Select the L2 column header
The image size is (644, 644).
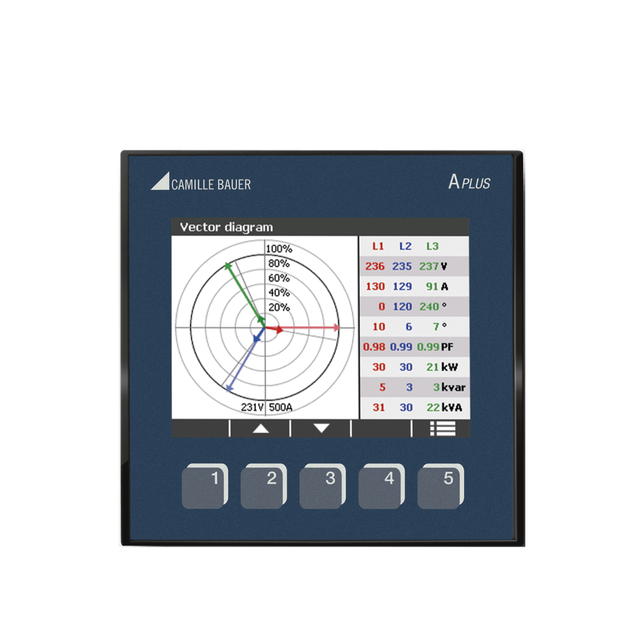pos(405,247)
